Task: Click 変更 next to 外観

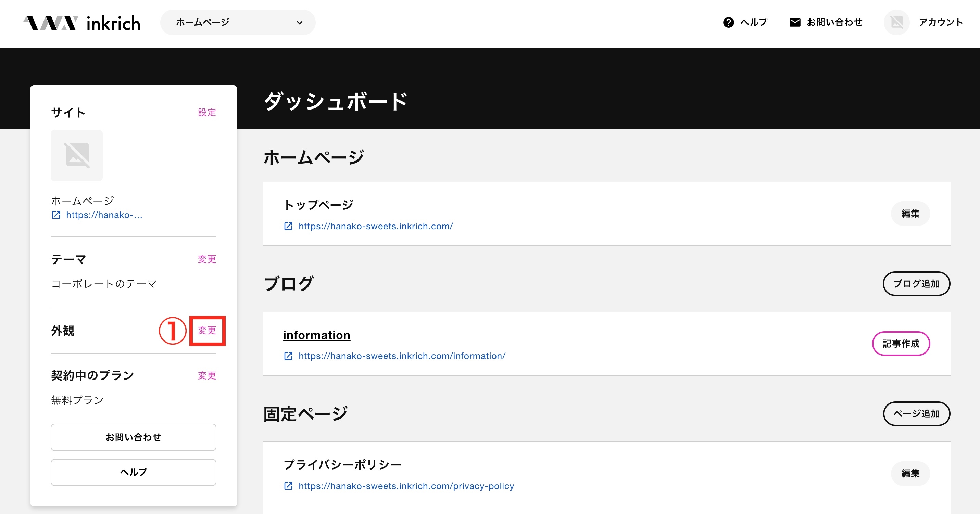Action: click(207, 330)
